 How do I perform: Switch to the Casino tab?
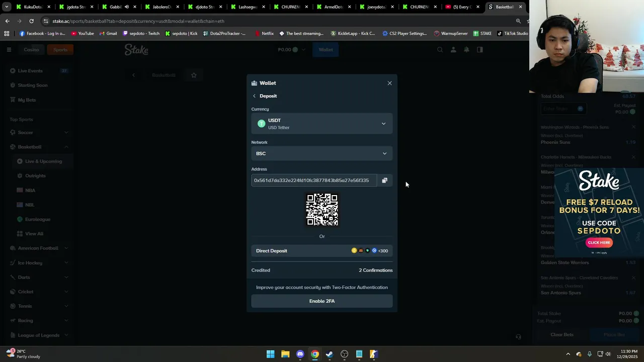[31, 50]
